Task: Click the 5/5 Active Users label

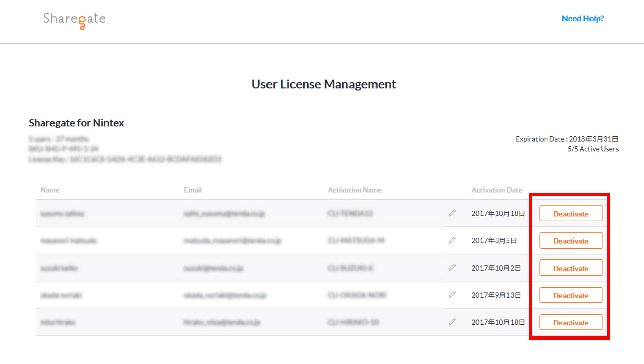Action: (x=593, y=149)
